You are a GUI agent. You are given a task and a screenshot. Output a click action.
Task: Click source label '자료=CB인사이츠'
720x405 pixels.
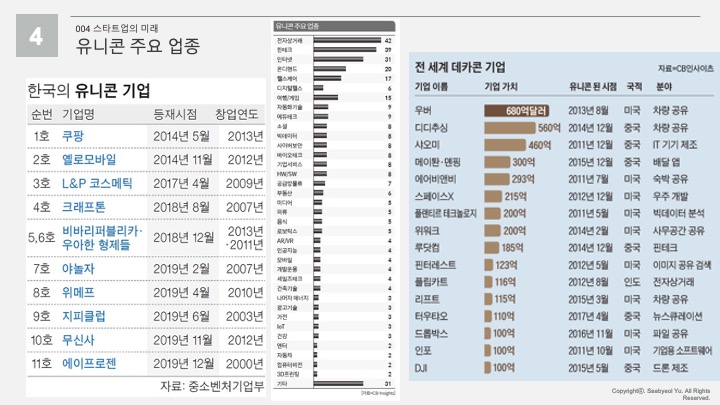coord(686,68)
